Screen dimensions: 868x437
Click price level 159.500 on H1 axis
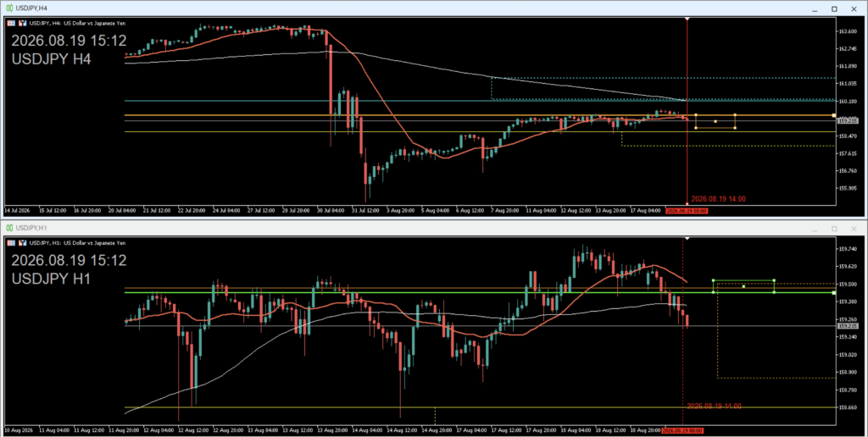pyautogui.click(x=849, y=285)
